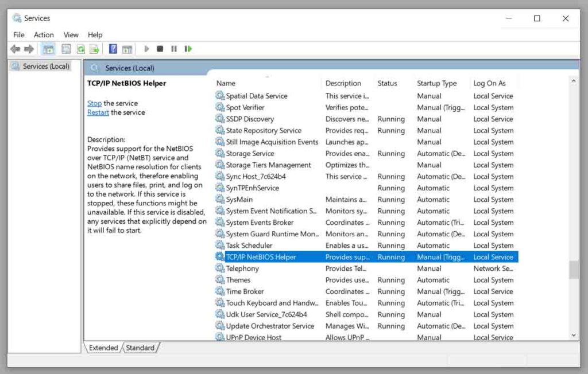Screen dimensions: 588x374
Task: Open the Action menu
Action: (x=44, y=34)
